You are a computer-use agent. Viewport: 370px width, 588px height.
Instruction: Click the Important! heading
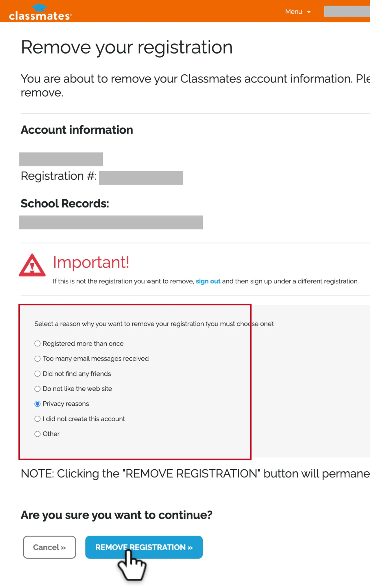pyautogui.click(x=91, y=262)
